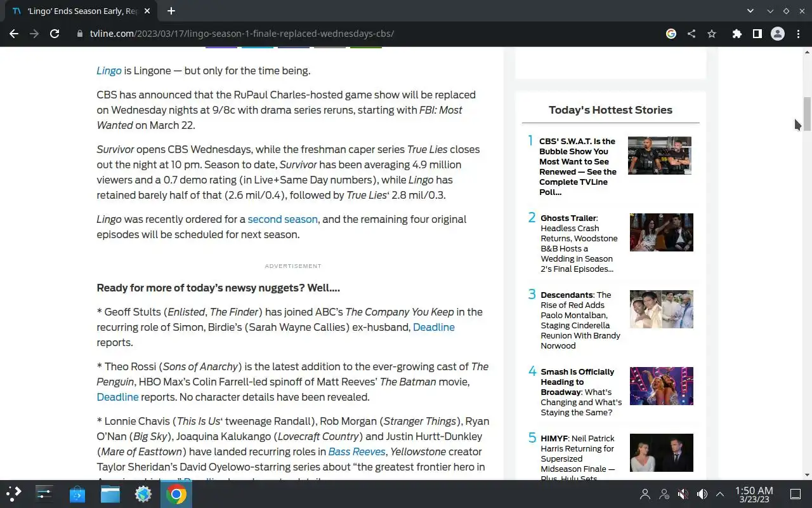Screen dimensions: 812x508
Task: Open the globe gear app in taskbar
Action: coord(143,493)
